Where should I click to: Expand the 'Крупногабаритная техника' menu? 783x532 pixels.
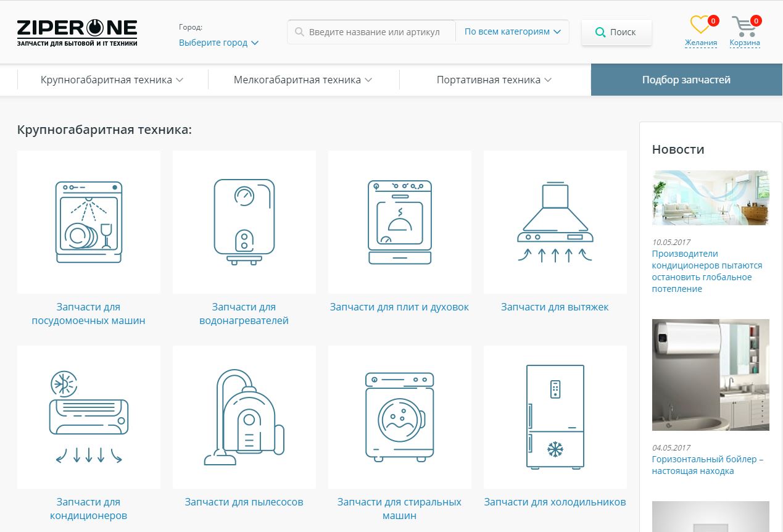112,80
